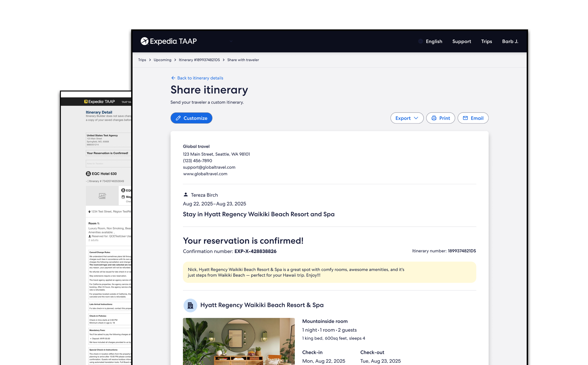The height and width of the screenshot is (365, 588).
Task: Click Itinerary Detail heading in background window
Action: click(x=99, y=112)
